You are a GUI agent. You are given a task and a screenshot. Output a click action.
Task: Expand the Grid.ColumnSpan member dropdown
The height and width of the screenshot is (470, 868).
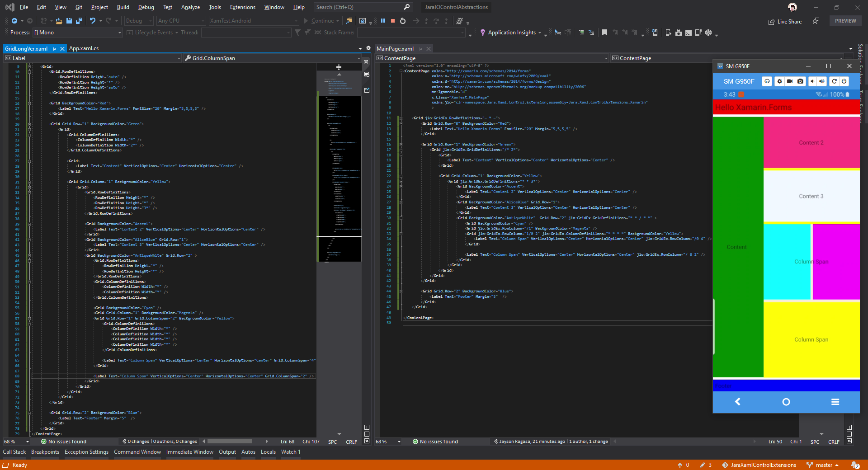[359, 58]
